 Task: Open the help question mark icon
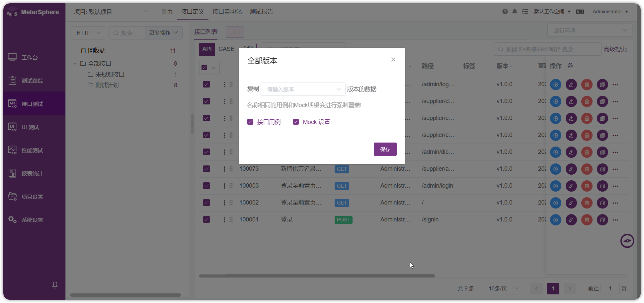(505, 12)
